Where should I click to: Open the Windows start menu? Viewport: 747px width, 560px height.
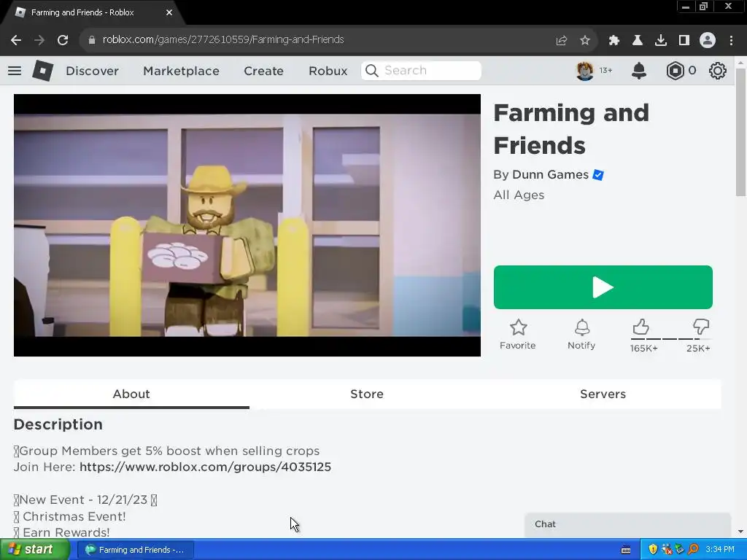34,550
